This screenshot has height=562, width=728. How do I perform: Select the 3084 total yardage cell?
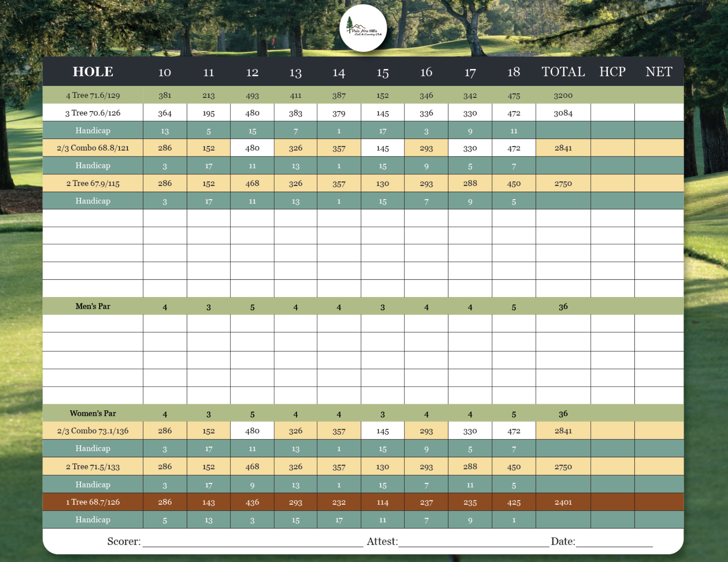coord(563,113)
